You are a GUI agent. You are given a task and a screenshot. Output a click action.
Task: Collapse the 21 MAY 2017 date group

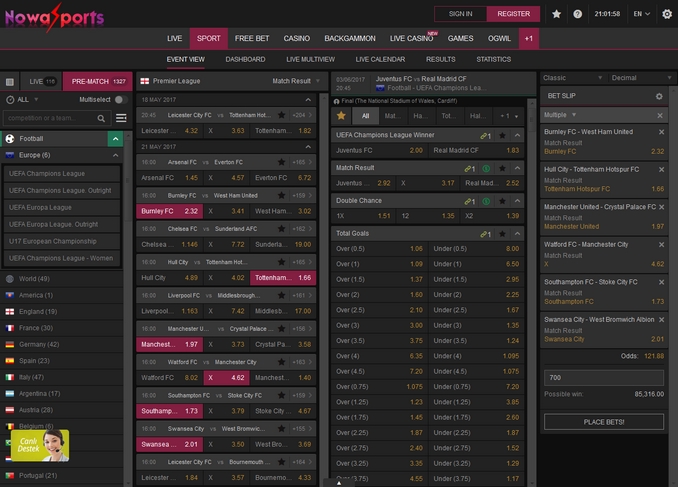(308, 147)
